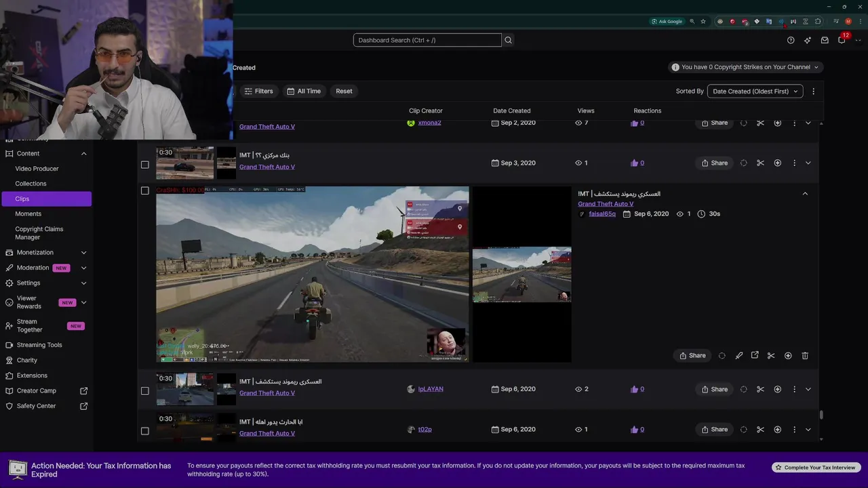Click the clip list vertical scrollbar thumb

pos(821,415)
